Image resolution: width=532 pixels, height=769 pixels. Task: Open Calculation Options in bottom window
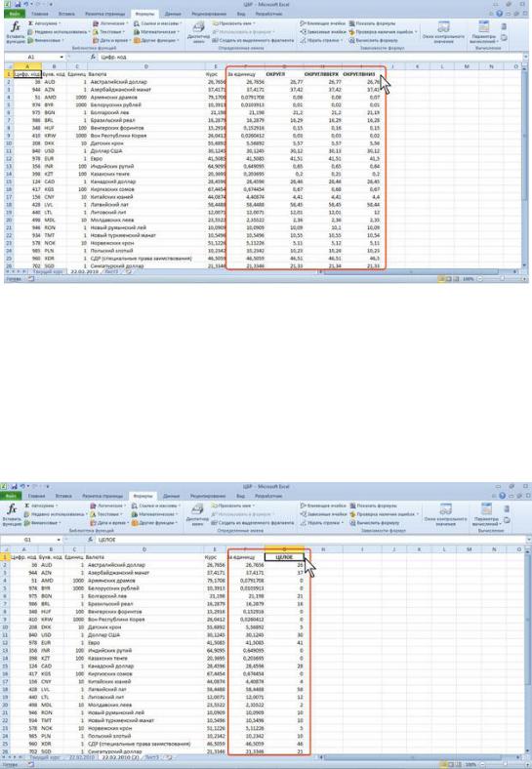[x=486, y=514]
